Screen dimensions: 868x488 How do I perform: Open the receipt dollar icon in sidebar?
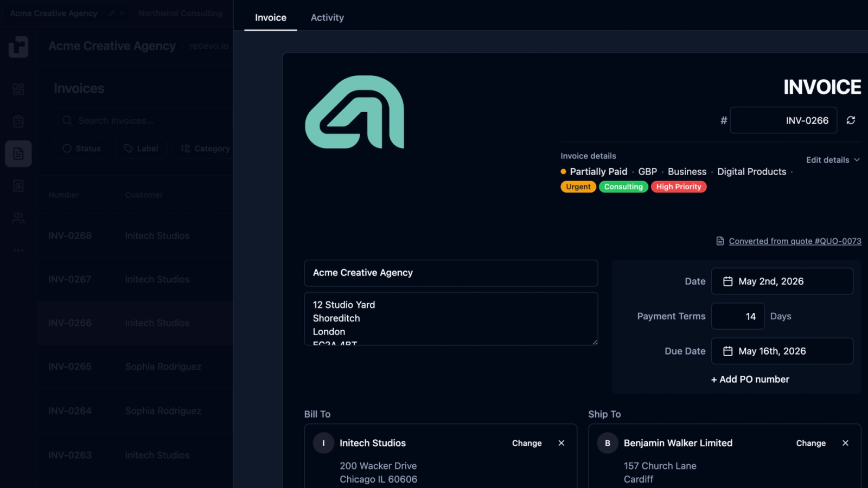tap(18, 186)
